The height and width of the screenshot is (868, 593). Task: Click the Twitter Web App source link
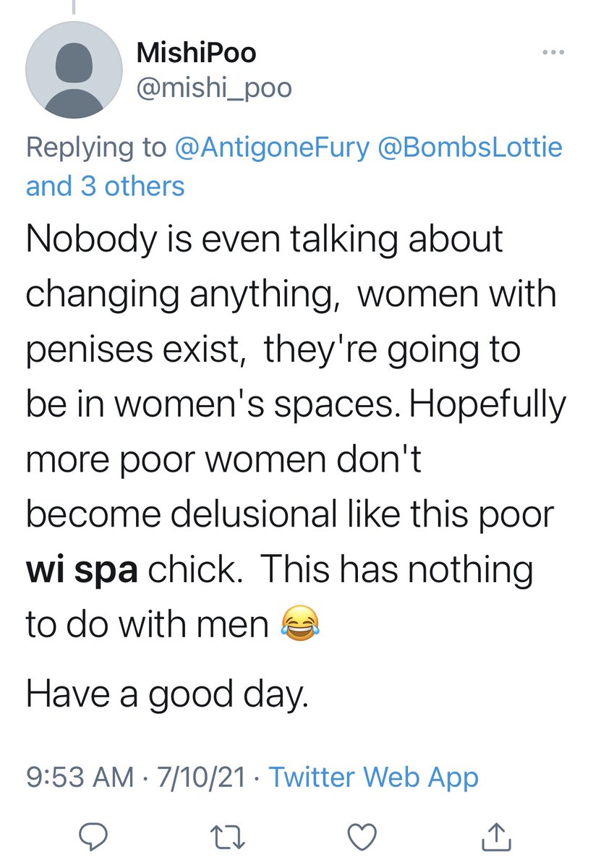pos(373,778)
